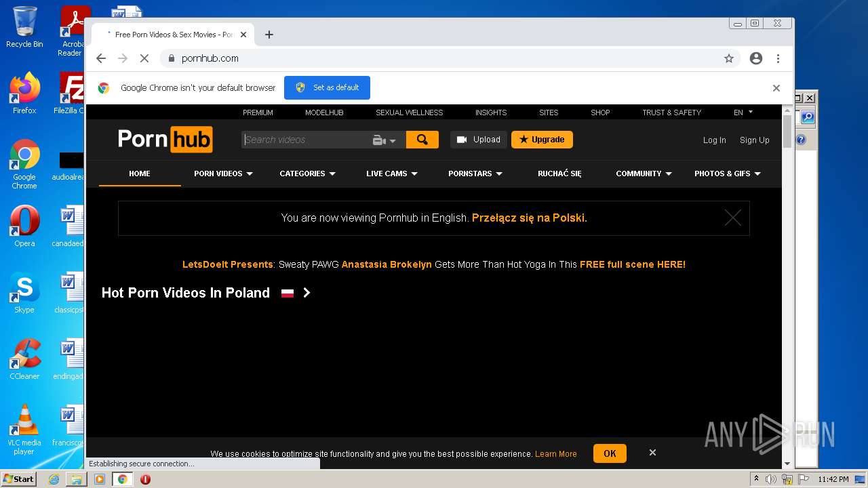Select the HOME tab
The image size is (868, 488).
[x=140, y=174]
